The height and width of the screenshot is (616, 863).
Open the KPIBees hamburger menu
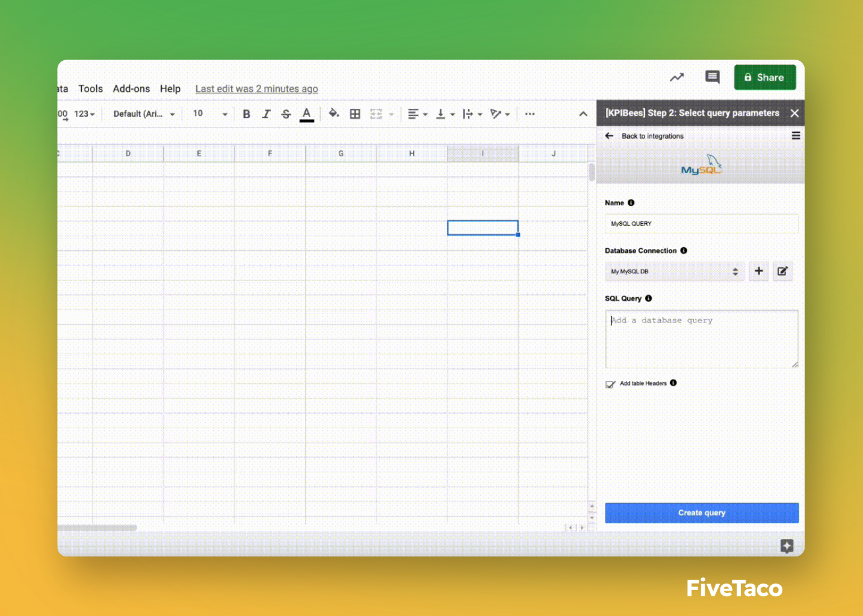tap(796, 136)
